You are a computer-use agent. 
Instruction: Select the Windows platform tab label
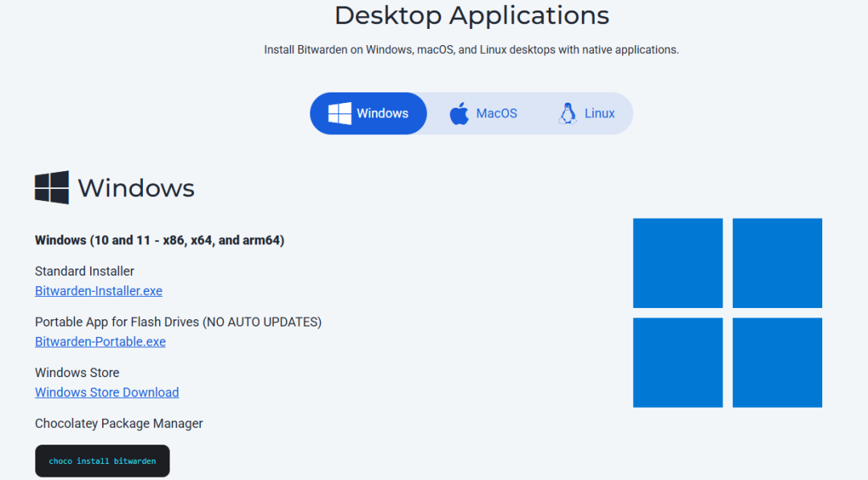383,113
